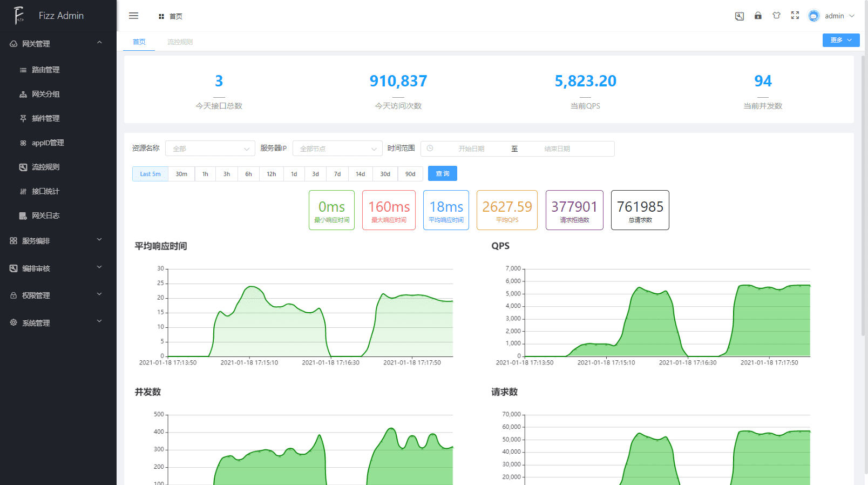This screenshot has width=868, height=485.
Task: Open the admin user dropdown arrow
Action: click(852, 16)
